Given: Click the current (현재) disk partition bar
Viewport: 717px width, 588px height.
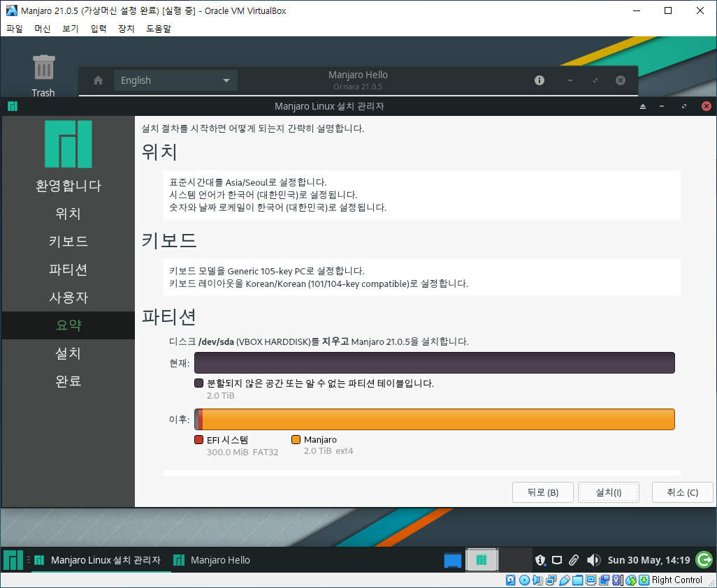Looking at the screenshot, I should pyautogui.click(x=435, y=362).
